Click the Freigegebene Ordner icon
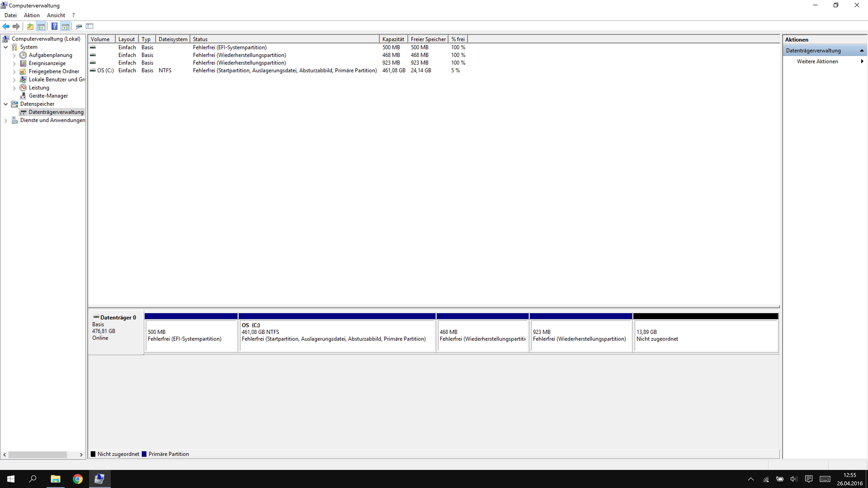The image size is (868, 488). [x=23, y=71]
